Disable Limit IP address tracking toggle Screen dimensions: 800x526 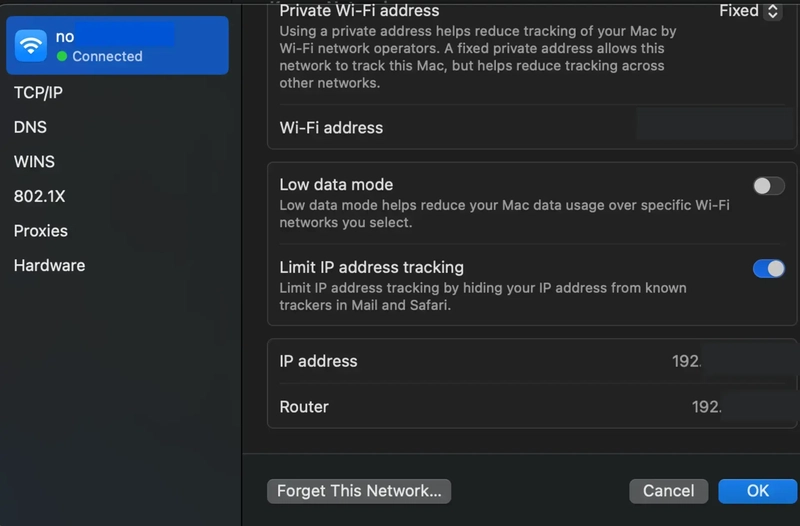[769, 268]
